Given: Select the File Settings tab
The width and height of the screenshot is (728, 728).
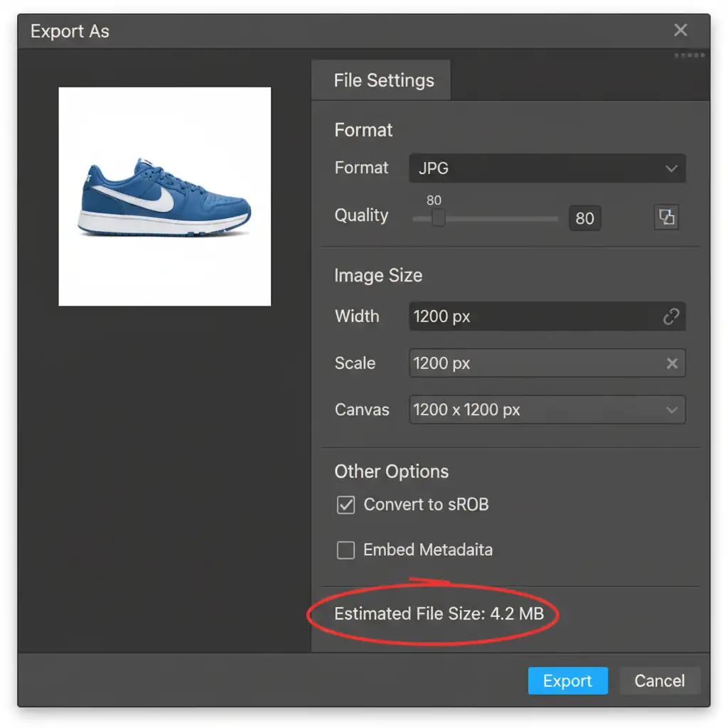Looking at the screenshot, I should [383, 80].
